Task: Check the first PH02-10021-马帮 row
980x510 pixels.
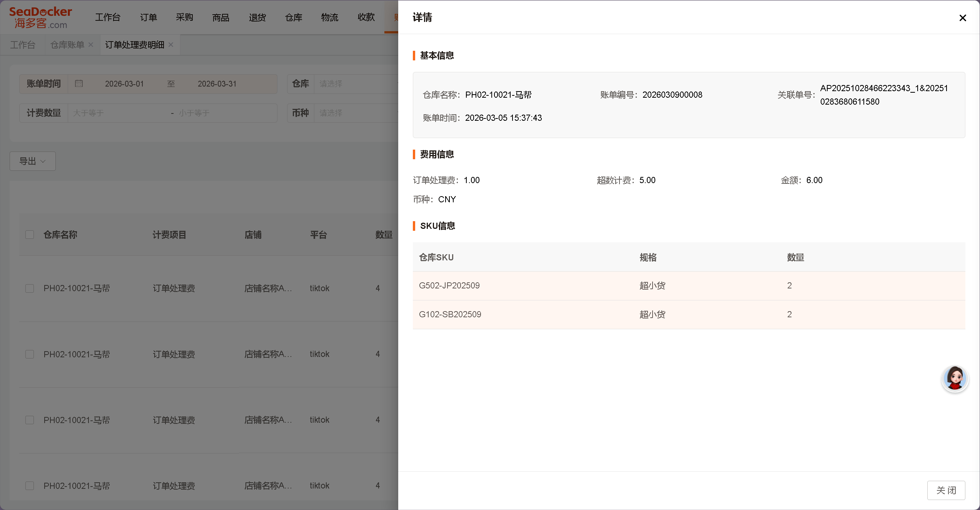Action: pos(30,288)
